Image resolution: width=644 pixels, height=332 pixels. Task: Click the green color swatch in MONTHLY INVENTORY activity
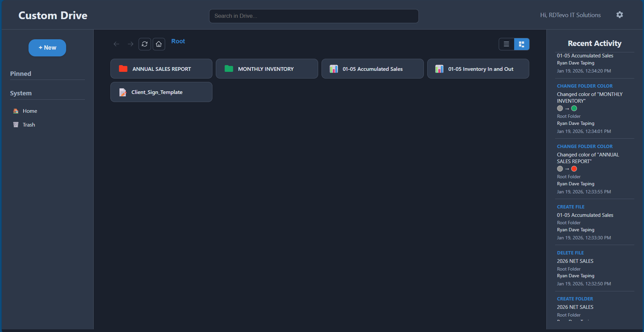[x=574, y=108]
